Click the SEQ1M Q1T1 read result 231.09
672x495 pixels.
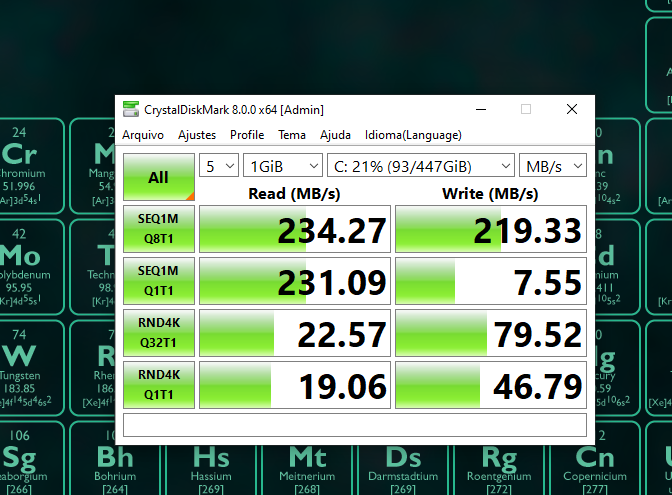[x=295, y=281]
